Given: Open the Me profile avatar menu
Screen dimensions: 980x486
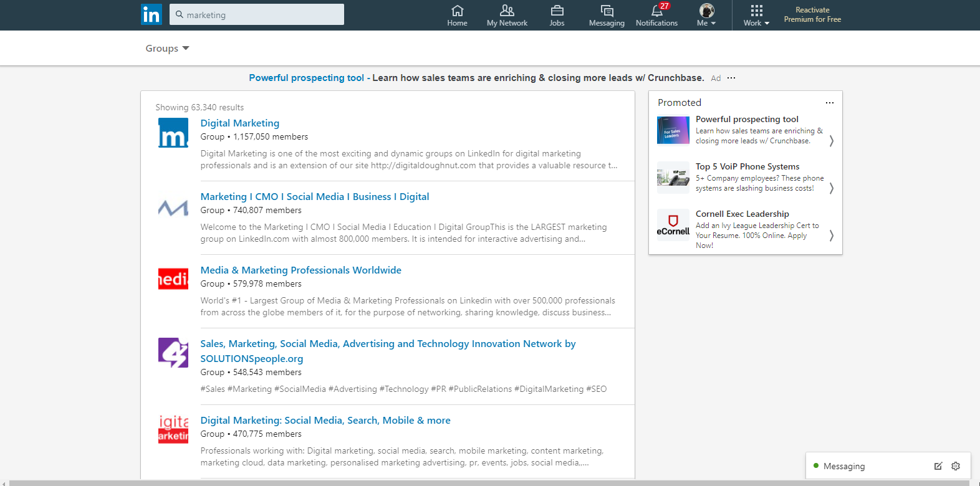Looking at the screenshot, I should pos(706,16).
